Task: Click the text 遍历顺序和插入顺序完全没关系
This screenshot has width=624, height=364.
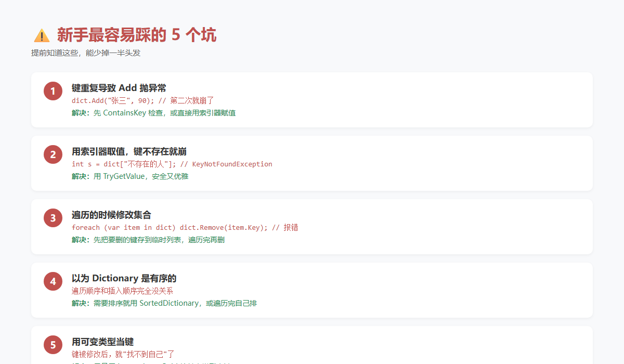Action: click(123, 291)
